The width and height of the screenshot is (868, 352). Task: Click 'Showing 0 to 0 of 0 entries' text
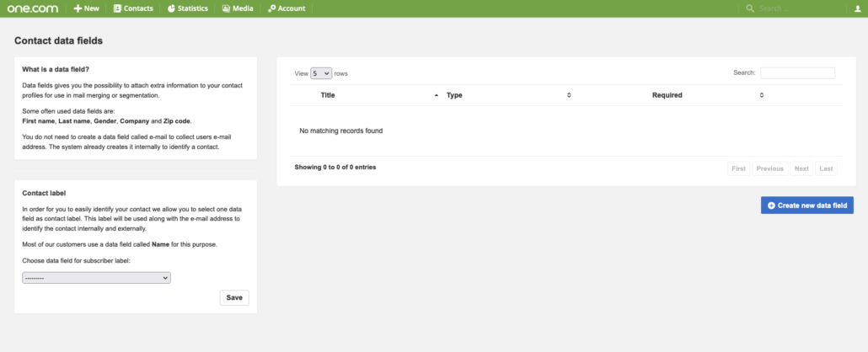(x=335, y=167)
